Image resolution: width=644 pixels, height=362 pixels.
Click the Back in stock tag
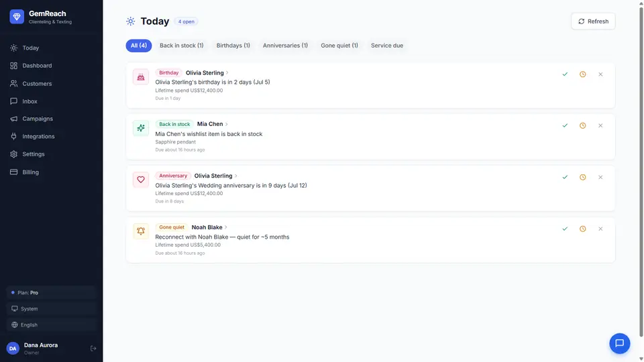tap(174, 124)
